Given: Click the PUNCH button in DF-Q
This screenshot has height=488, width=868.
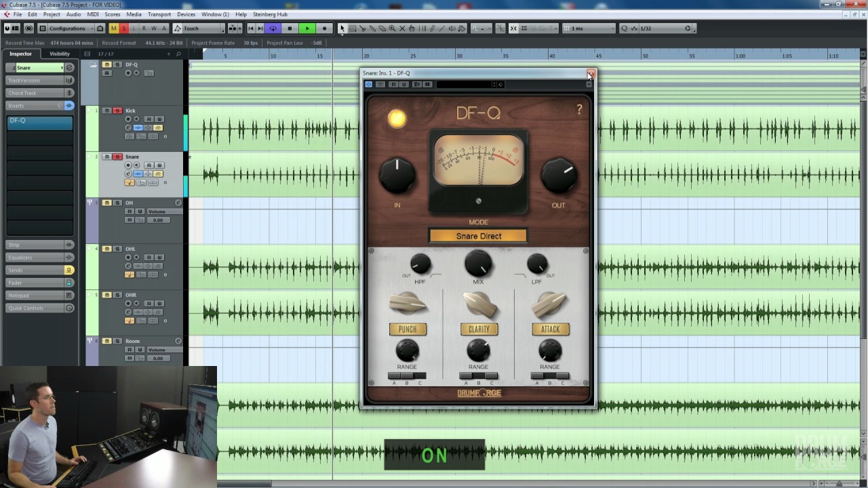Looking at the screenshot, I should [408, 329].
